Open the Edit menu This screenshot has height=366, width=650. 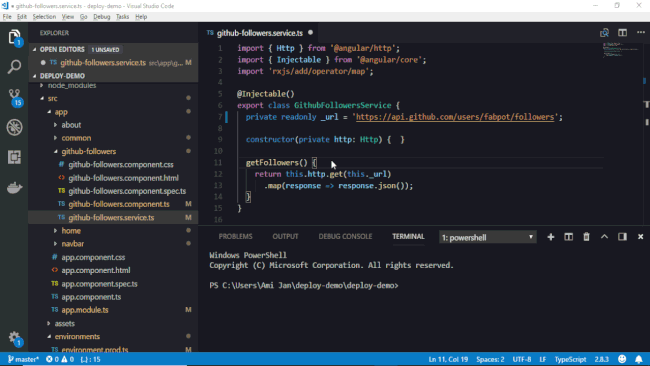[22, 17]
